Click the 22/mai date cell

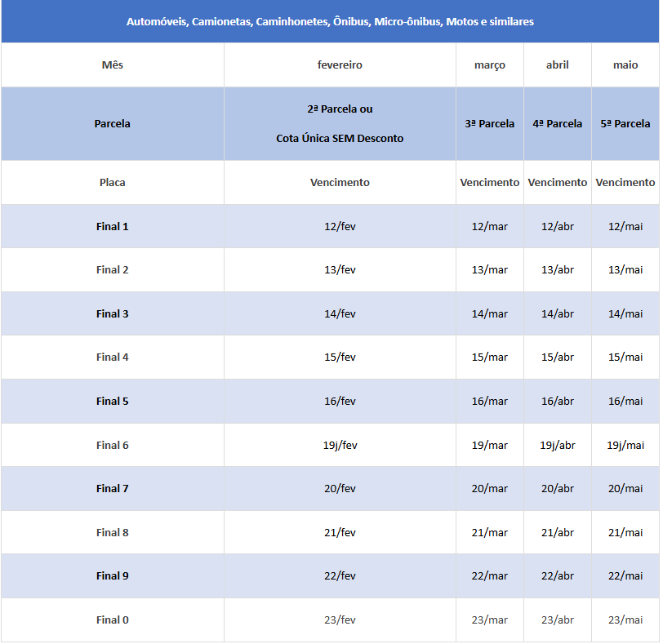click(625, 576)
